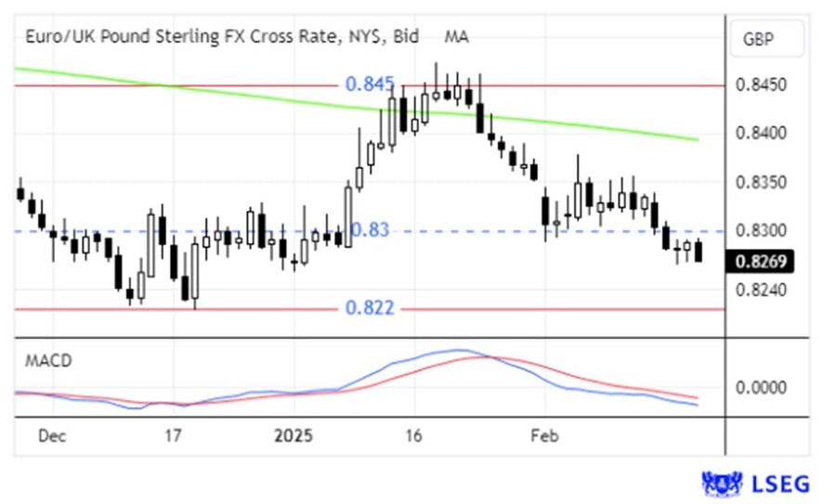Image resolution: width=836 pixels, height=504 pixels.
Task: Click the LSEG logo
Action: (x=756, y=484)
